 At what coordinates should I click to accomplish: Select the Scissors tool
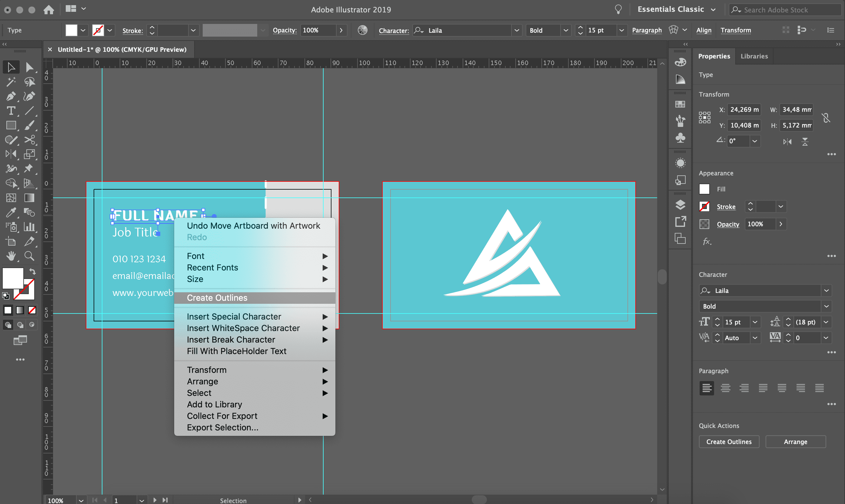tap(29, 140)
